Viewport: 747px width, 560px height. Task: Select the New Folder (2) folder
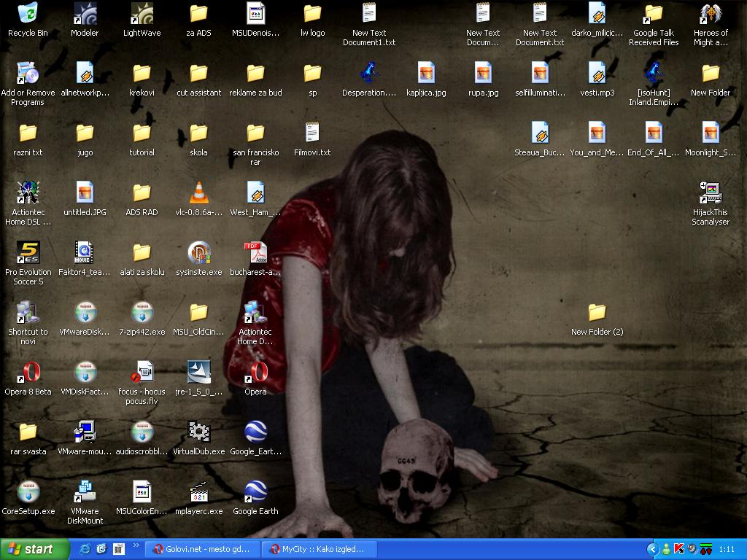point(597,312)
